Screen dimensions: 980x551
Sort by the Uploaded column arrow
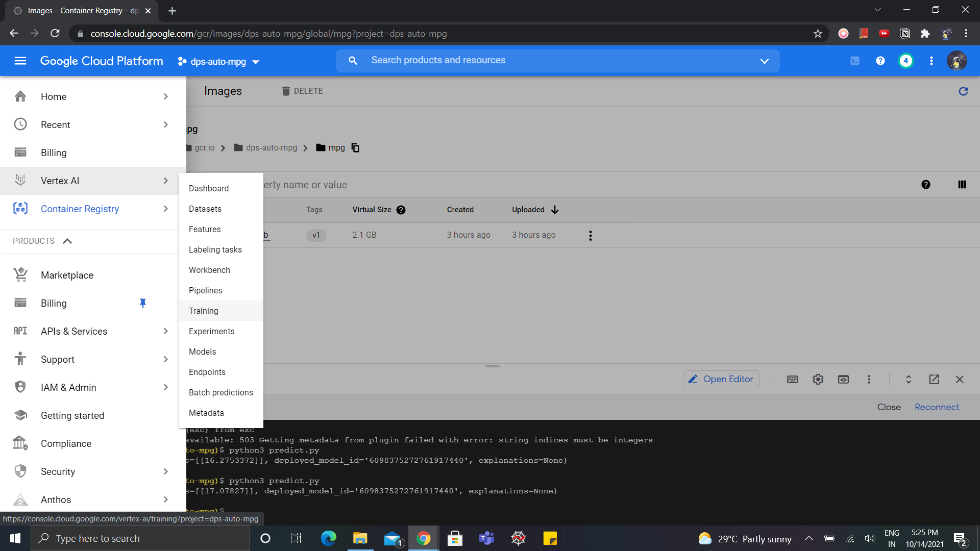[555, 210]
